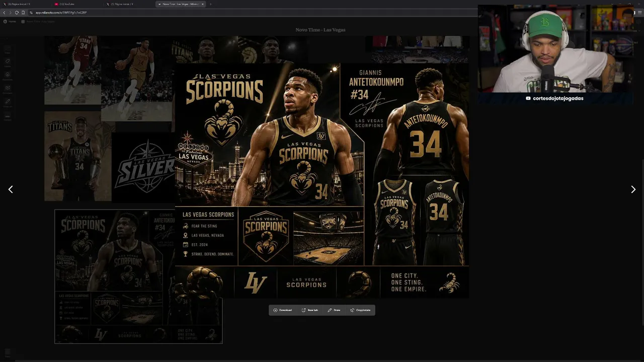Open the gold jersey dribbling player photo
Viewport: 644px width, 362px height.
[137, 79]
